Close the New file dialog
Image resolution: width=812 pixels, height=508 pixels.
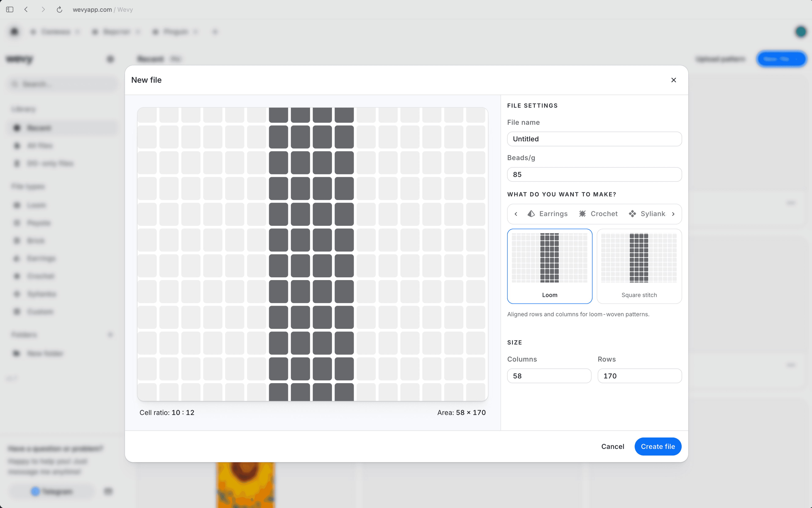673,80
